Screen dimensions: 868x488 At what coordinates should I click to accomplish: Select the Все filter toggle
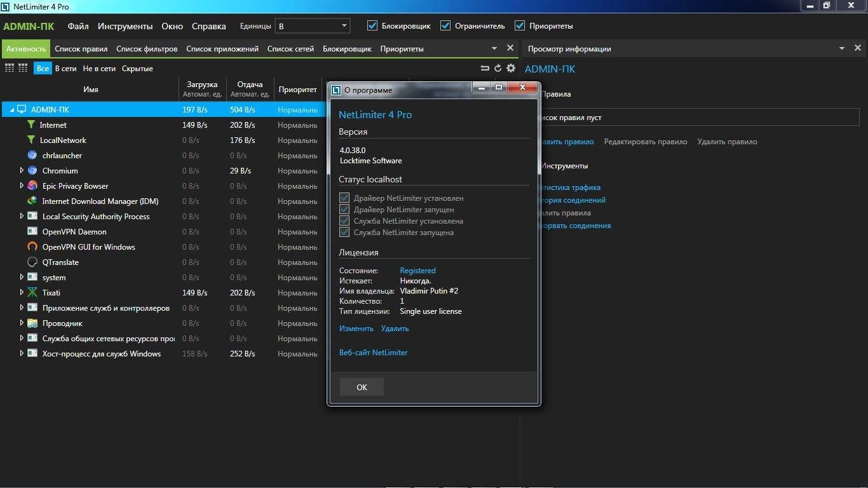coord(43,68)
